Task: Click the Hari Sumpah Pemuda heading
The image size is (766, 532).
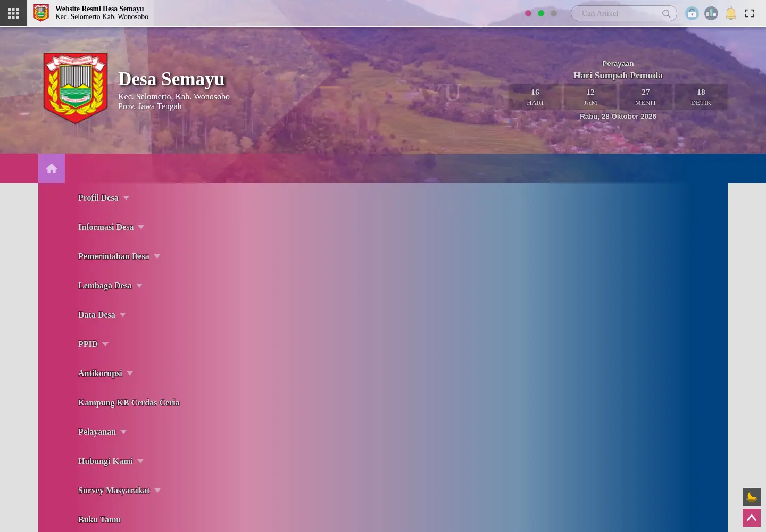Action: (618, 75)
